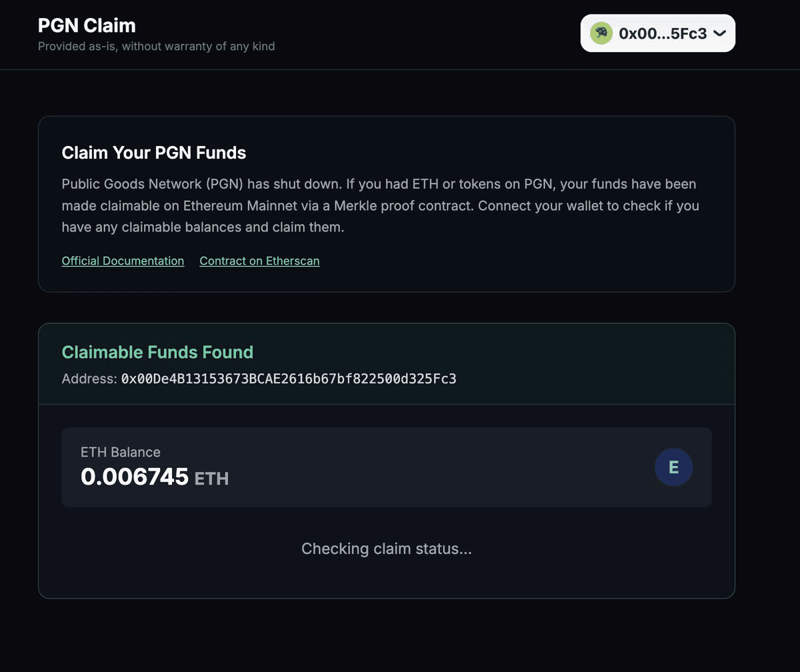Click the round ETH token icon
The image size is (800, 672).
[673, 467]
